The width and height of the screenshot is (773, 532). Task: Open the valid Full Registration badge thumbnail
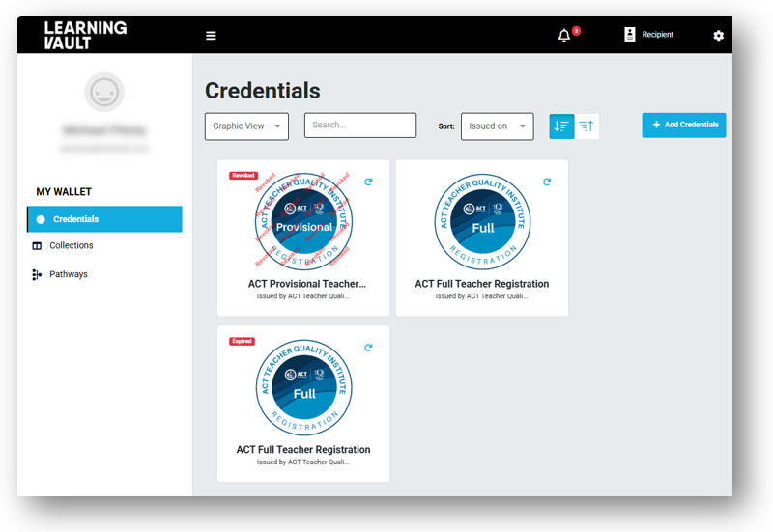482,222
